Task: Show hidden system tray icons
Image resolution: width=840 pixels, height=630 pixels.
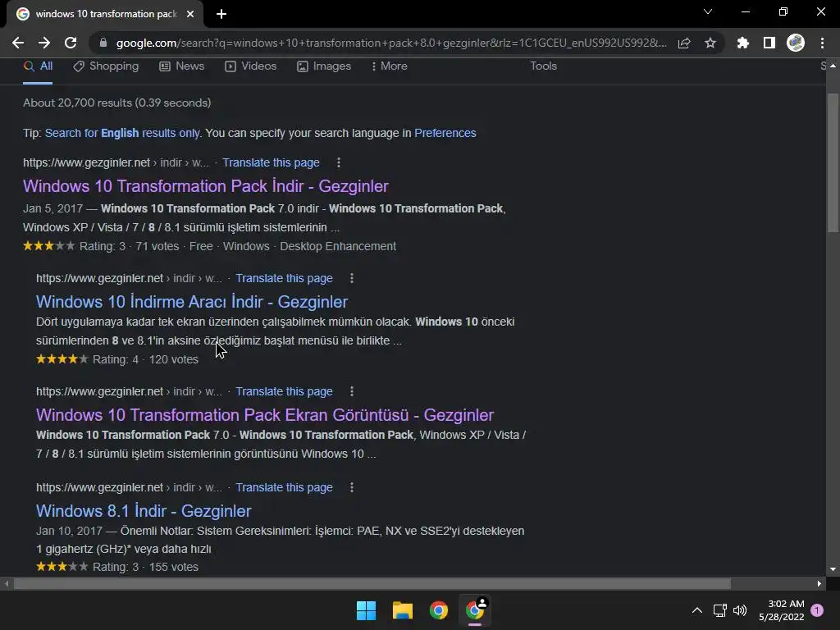Action: (x=697, y=610)
